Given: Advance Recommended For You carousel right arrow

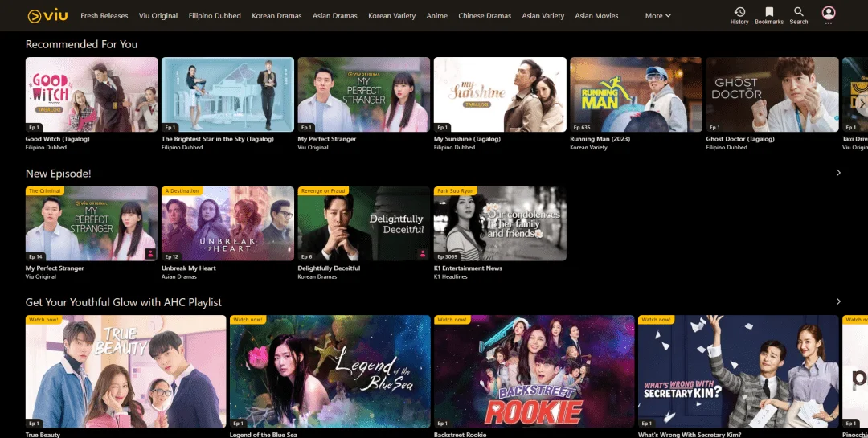Looking at the screenshot, I should click(x=862, y=104).
